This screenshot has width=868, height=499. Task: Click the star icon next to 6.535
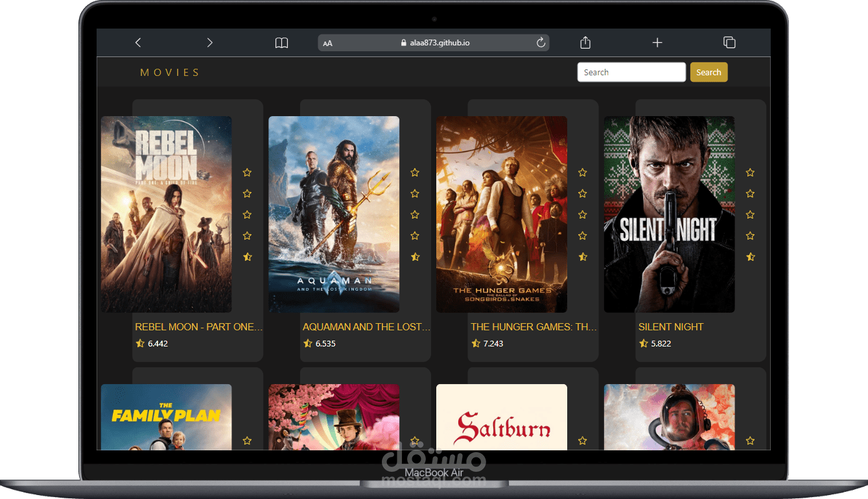[308, 343]
